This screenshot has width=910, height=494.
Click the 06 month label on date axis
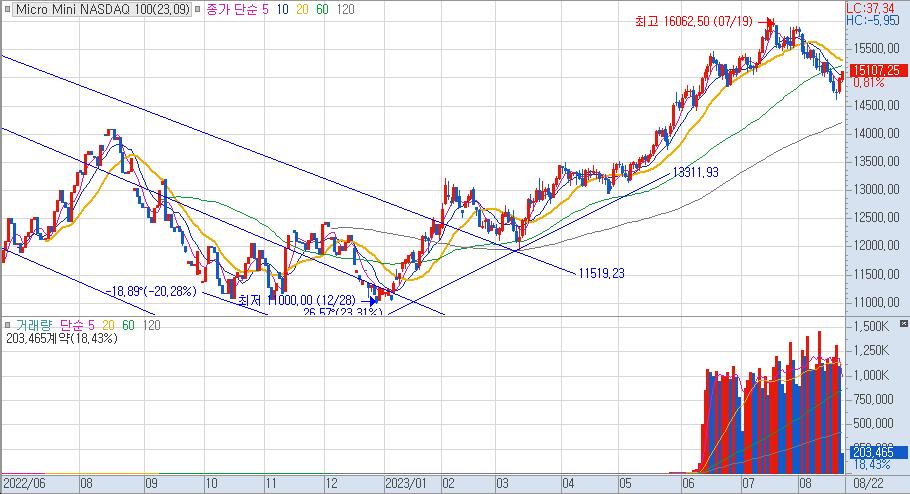click(x=688, y=484)
